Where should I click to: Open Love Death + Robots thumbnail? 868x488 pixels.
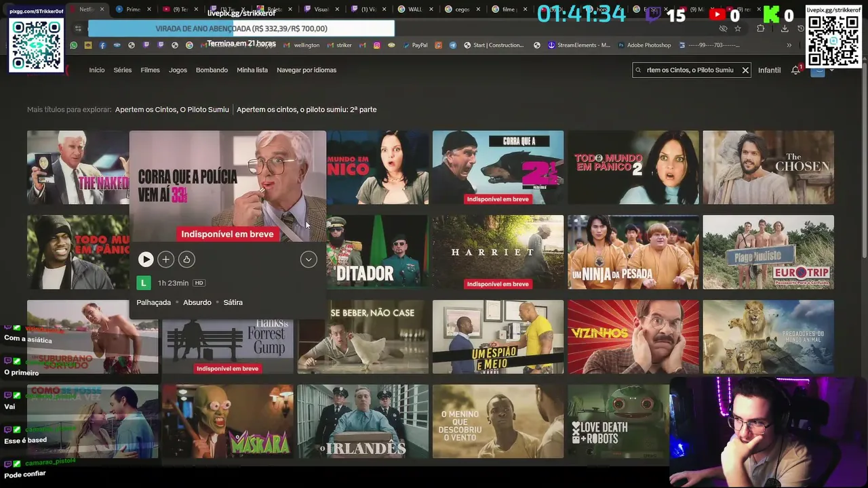click(618, 422)
